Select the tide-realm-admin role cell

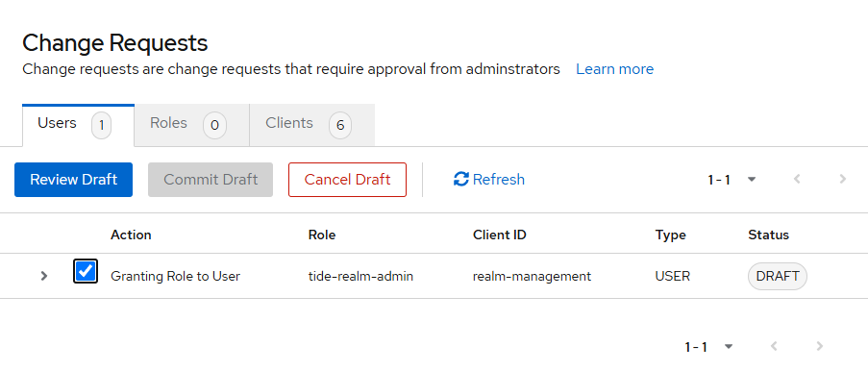tap(360, 276)
